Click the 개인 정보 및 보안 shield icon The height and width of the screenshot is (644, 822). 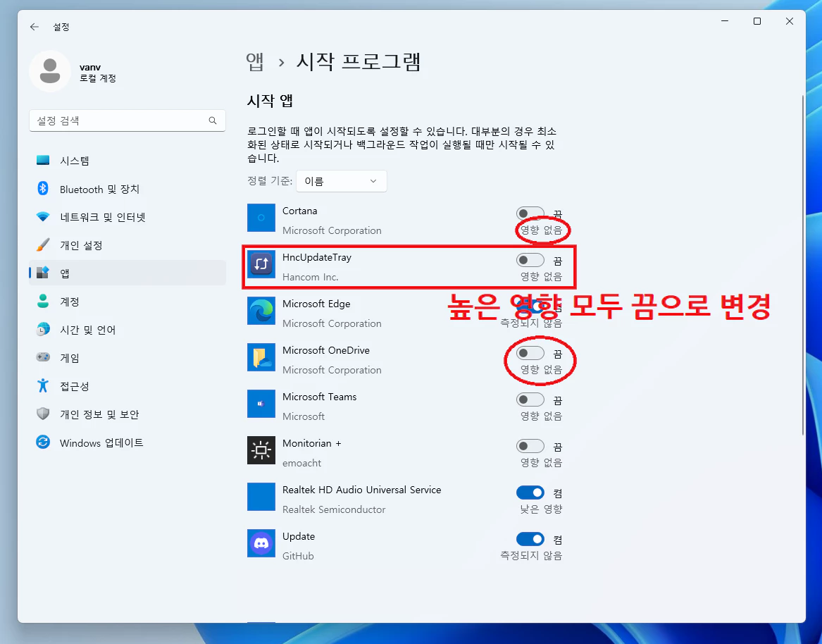pos(43,414)
